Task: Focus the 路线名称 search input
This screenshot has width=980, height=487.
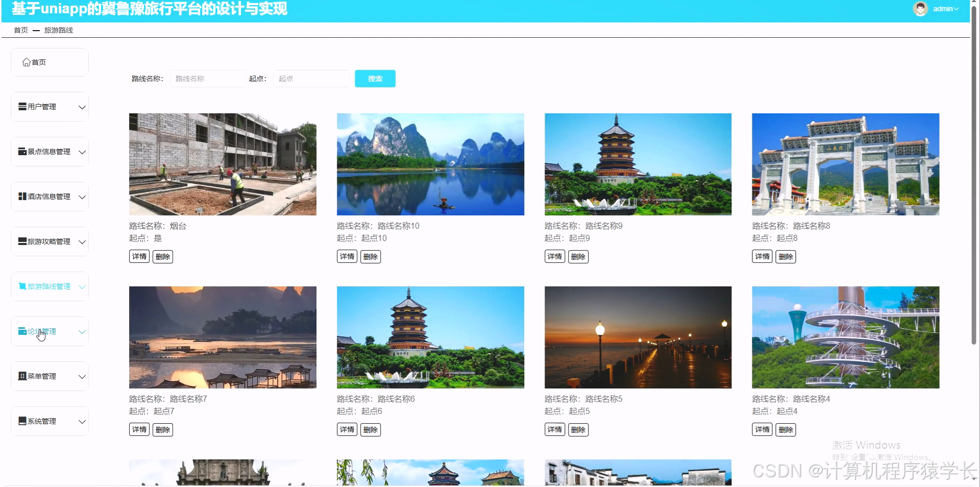Action: (x=208, y=79)
